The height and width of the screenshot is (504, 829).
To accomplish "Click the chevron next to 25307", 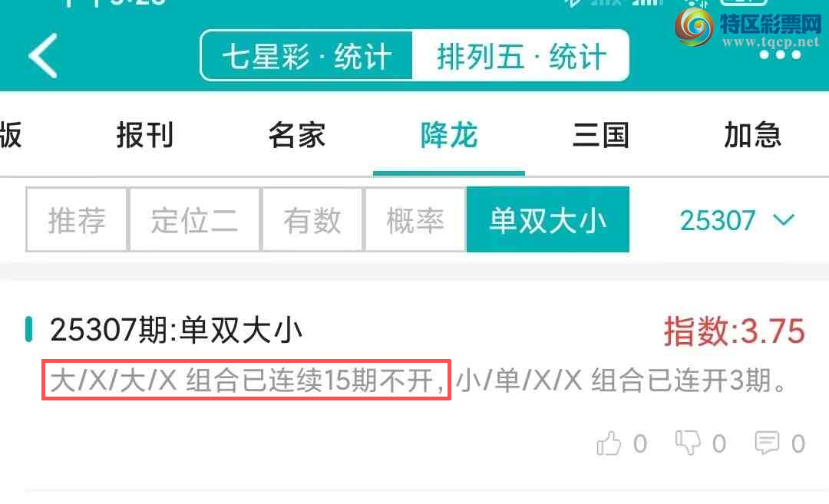I will tap(784, 219).
